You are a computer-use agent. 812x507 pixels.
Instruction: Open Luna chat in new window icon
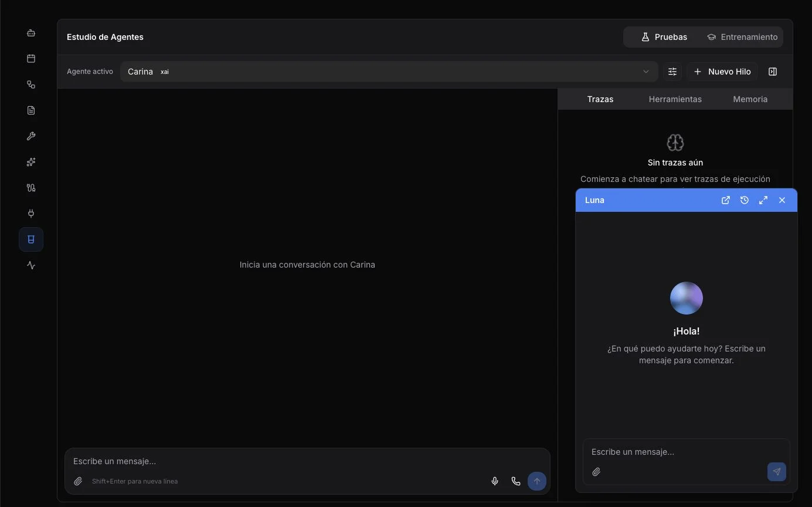pos(726,200)
